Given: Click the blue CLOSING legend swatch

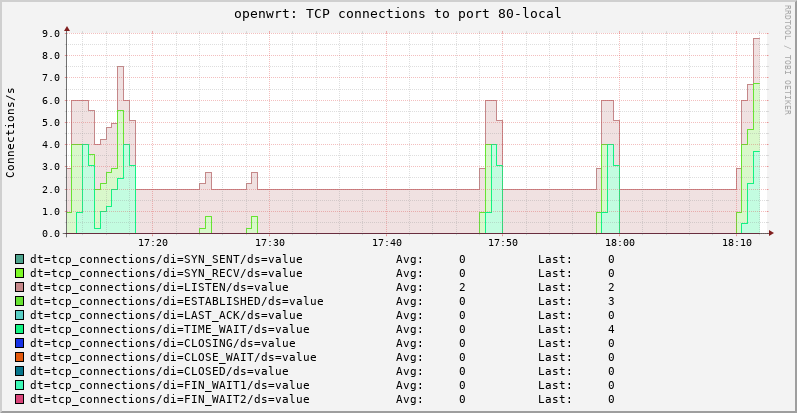Looking at the screenshot, I should click(19, 343).
